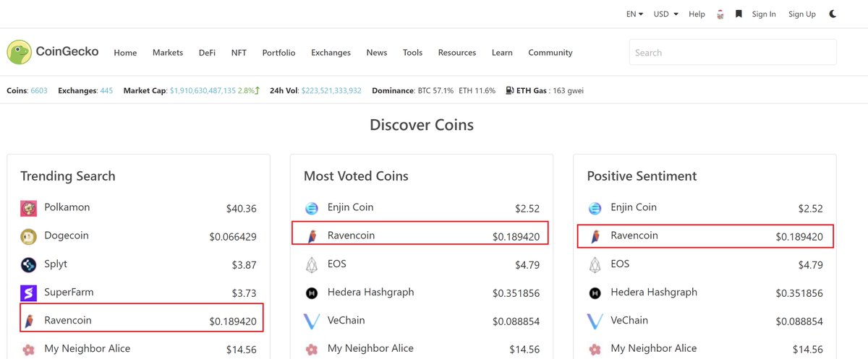This screenshot has width=868, height=359.
Task: Open the bookmark icon in top bar
Action: point(739,14)
